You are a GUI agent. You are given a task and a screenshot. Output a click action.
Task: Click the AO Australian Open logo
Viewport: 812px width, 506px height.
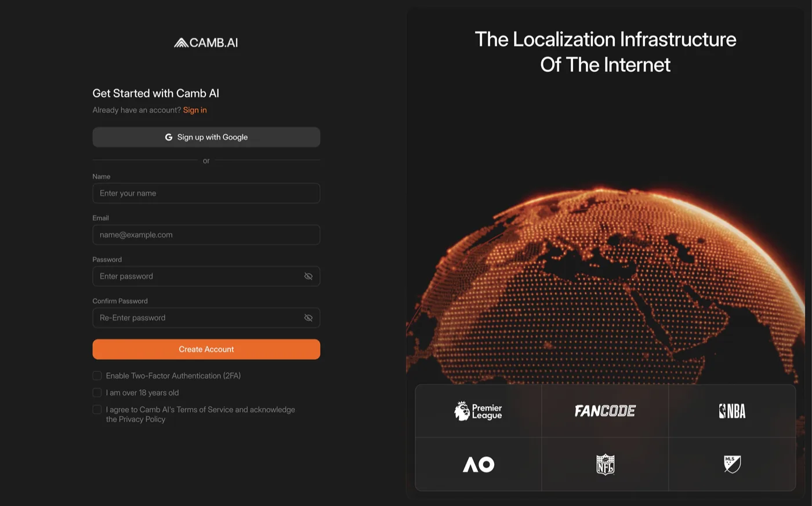point(478,464)
